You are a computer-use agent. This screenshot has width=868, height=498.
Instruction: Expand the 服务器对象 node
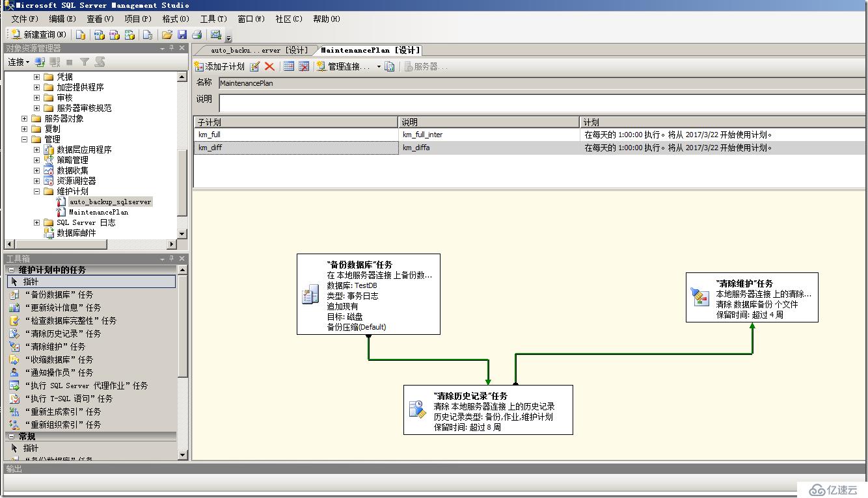coord(25,118)
